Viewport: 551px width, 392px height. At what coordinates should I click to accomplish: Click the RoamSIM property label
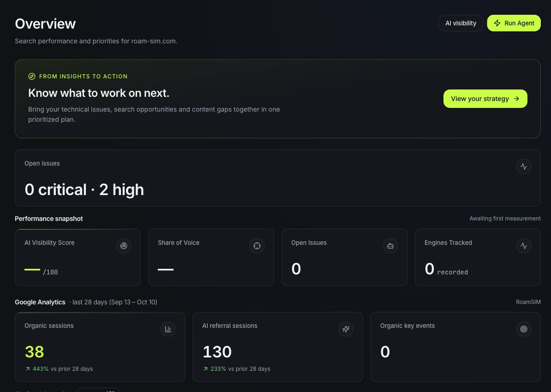point(528,302)
